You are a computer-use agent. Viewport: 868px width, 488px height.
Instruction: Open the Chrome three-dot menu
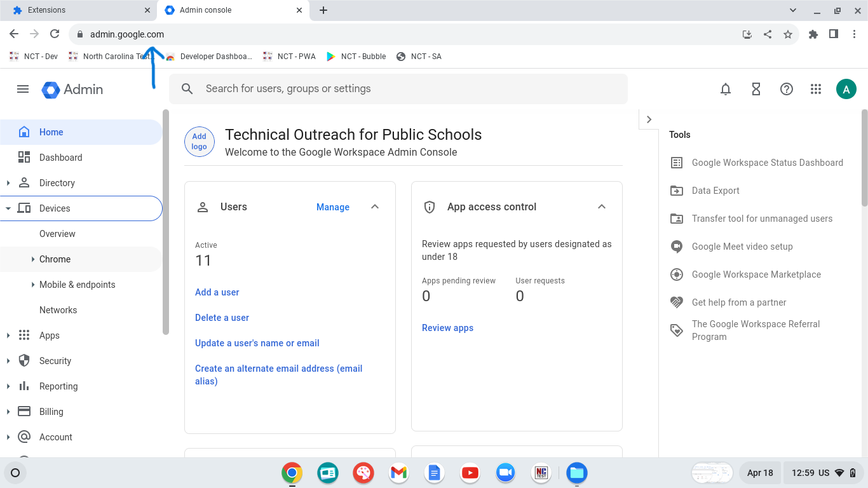[854, 34]
